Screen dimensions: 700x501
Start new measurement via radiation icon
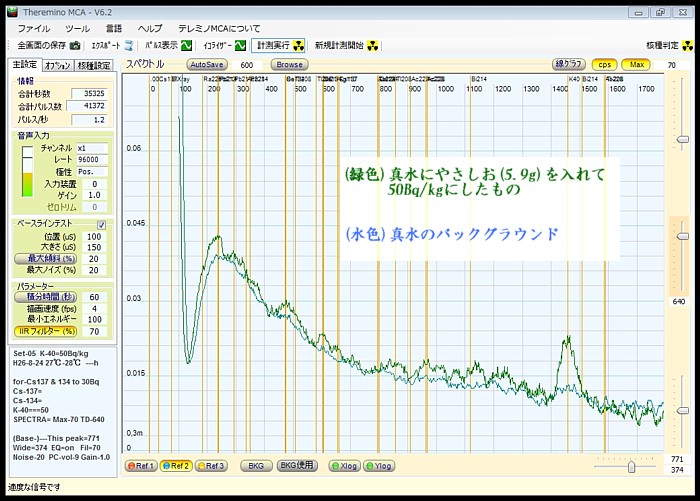click(372, 46)
